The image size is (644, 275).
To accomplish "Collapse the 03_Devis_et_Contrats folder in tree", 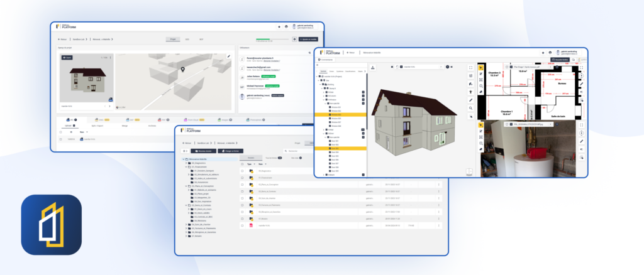I will coord(186,205).
